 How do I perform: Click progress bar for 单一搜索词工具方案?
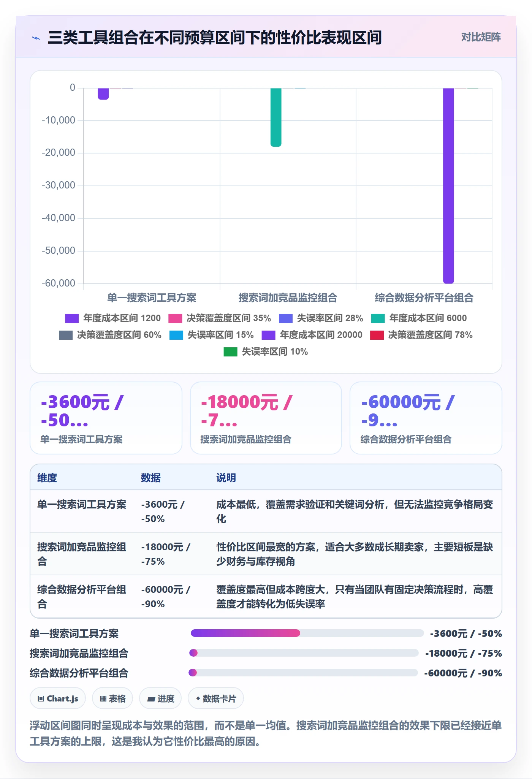click(307, 633)
